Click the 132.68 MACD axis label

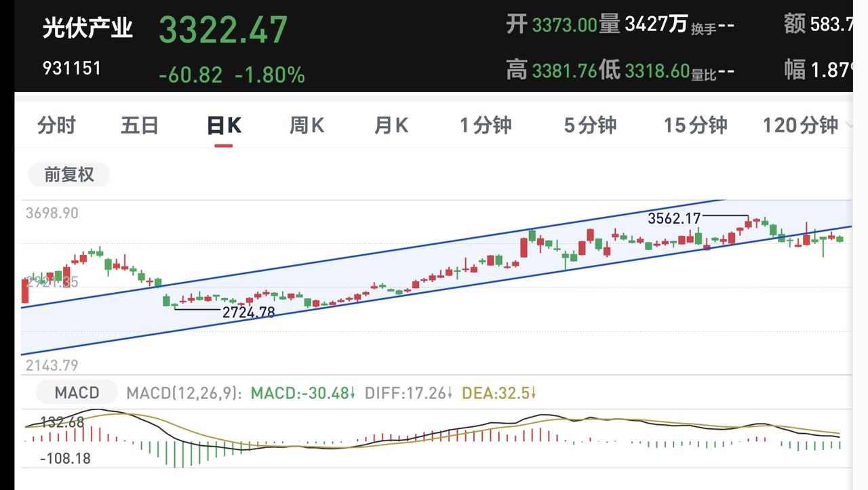point(62,422)
